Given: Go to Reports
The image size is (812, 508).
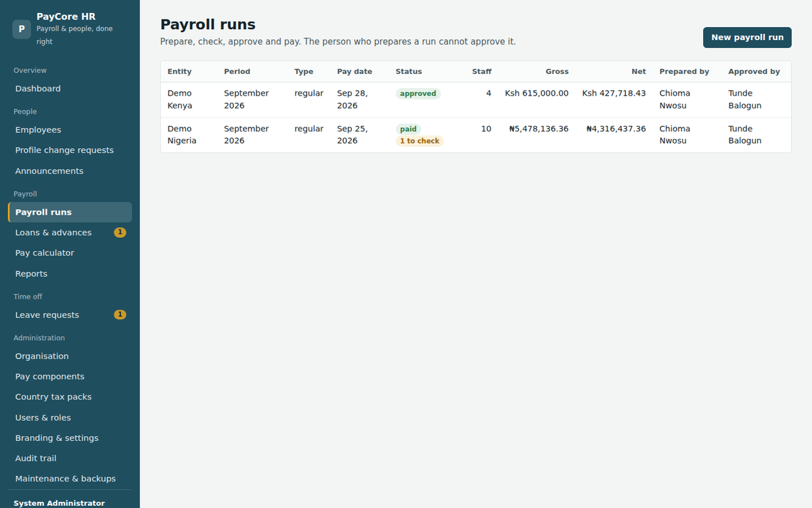Looking at the screenshot, I should (x=70, y=274).
